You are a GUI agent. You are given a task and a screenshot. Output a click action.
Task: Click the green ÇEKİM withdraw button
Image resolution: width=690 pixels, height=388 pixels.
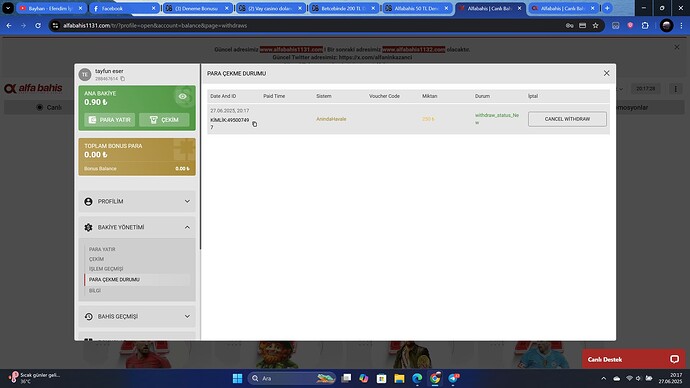164,120
